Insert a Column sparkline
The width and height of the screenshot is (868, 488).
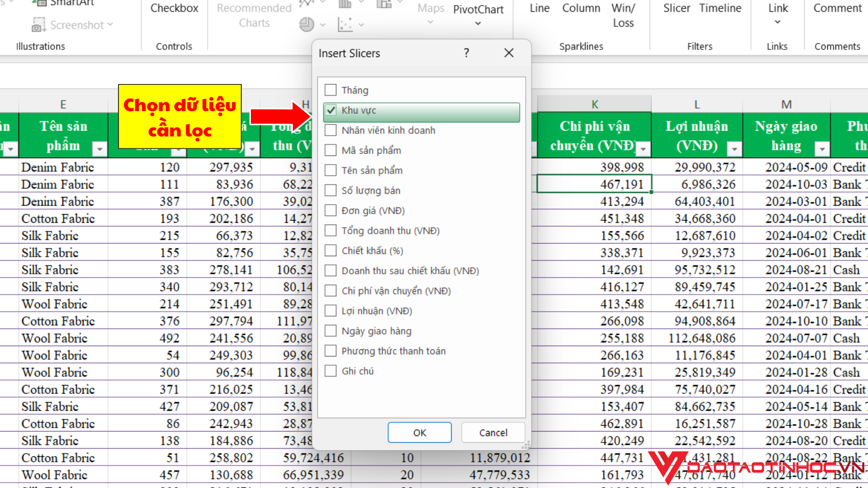coord(581,8)
